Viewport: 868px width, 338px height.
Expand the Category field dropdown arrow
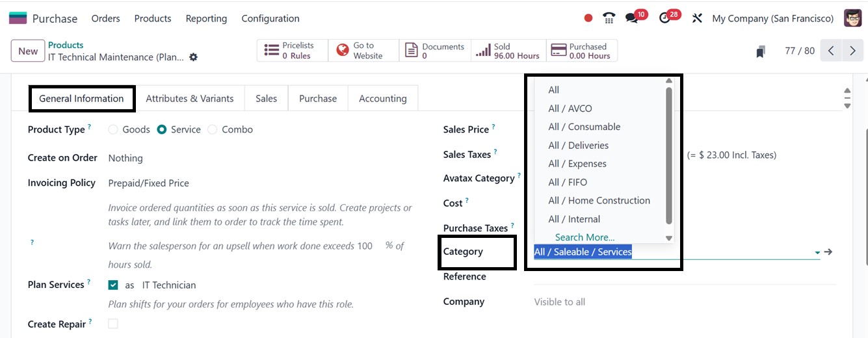pyautogui.click(x=817, y=253)
